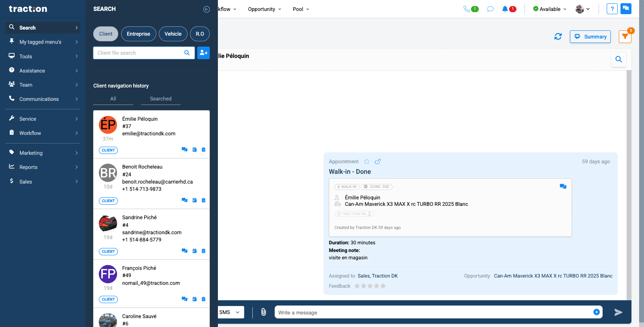
Task: Click the Feedback star rating
Action: tap(370, 286)
